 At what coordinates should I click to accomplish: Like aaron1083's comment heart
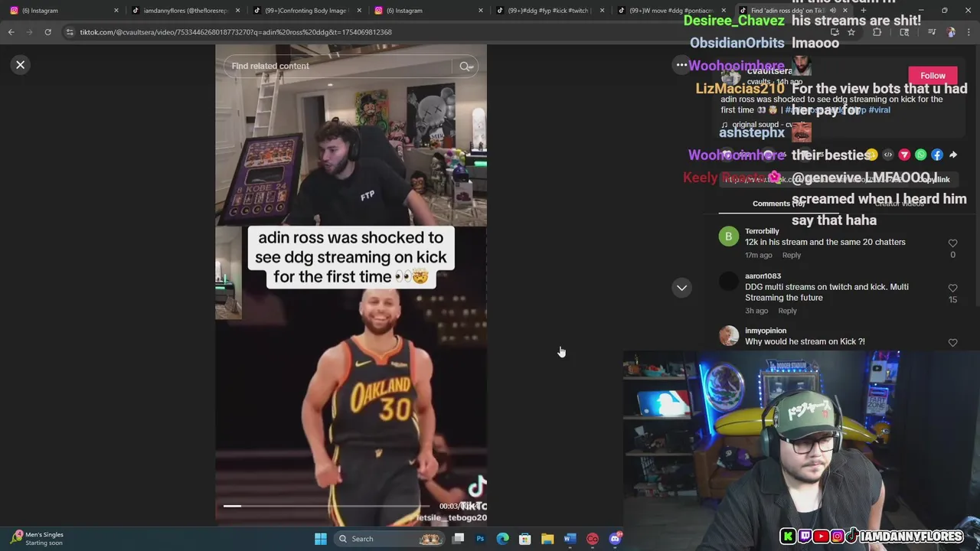click(952, 289)
